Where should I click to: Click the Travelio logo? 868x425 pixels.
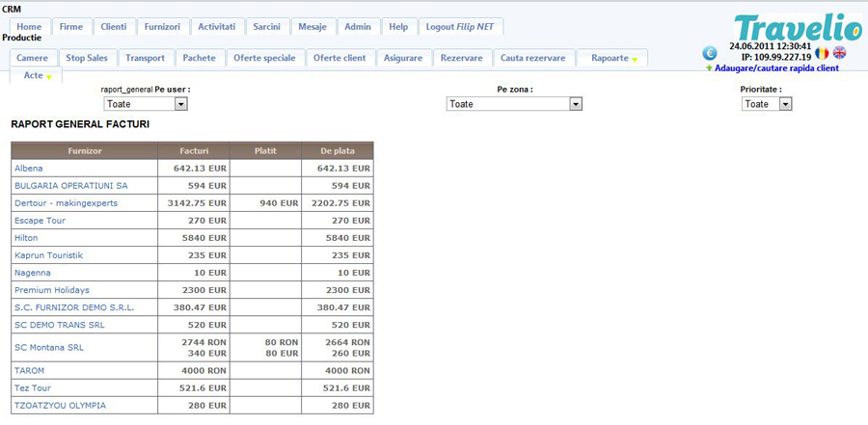[798, 28]
